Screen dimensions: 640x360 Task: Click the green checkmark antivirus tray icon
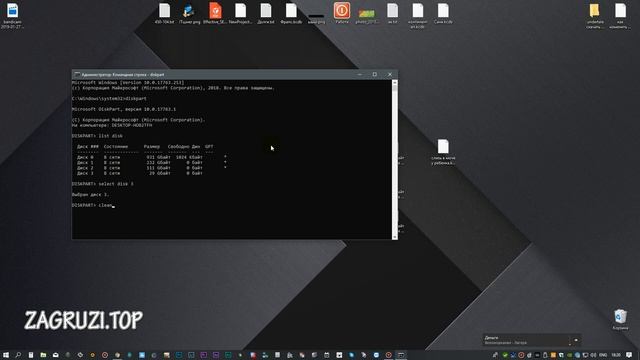(505, 355)
